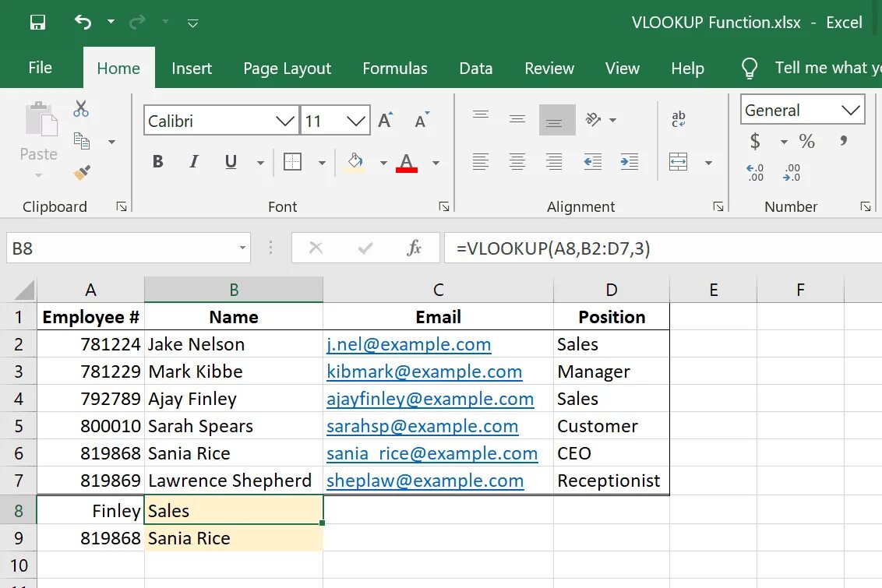This screenshot has height=588, width=882.
Task: Apply the red Font Color
Action: coord(407,163)
